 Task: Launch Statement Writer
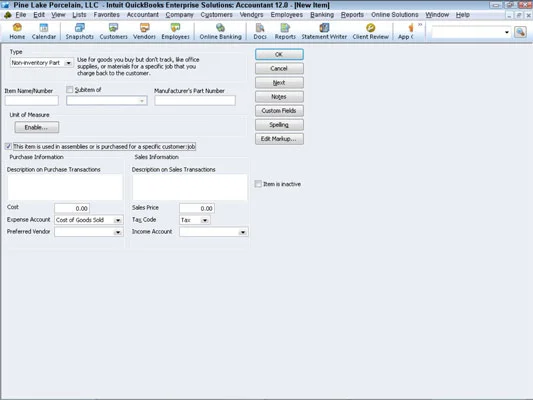point(324,31)
